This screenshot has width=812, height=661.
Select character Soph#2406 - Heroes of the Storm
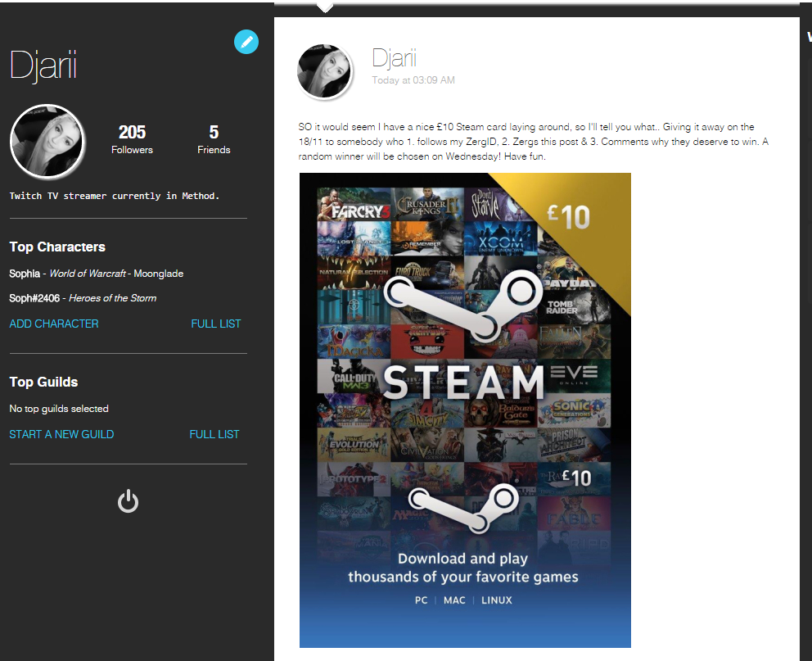[x=83, y=298]
